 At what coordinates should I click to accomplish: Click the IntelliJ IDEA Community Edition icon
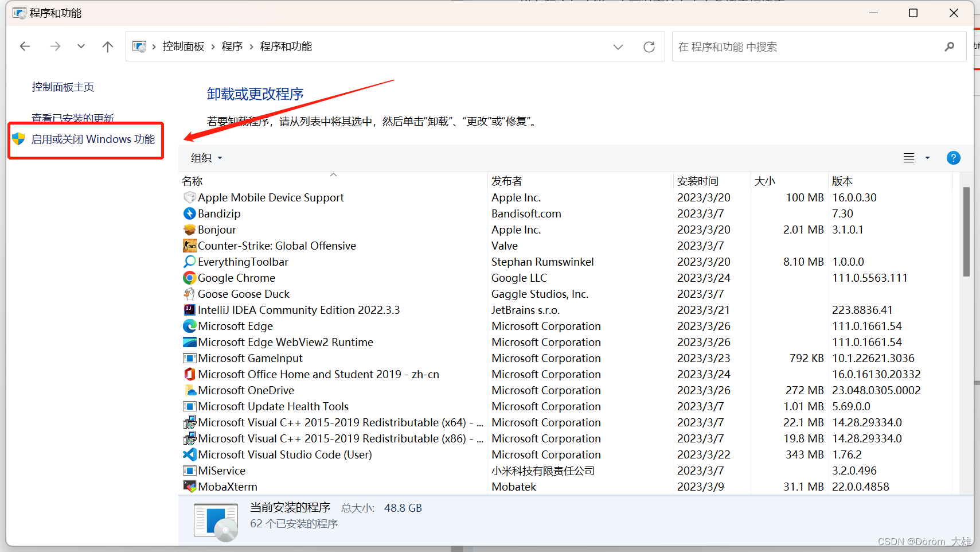[189, 310]
